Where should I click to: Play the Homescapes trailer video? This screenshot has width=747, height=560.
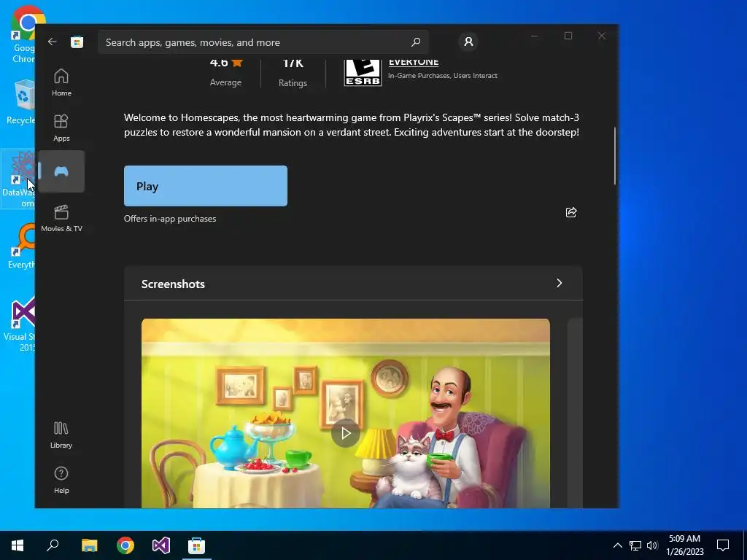345,433
